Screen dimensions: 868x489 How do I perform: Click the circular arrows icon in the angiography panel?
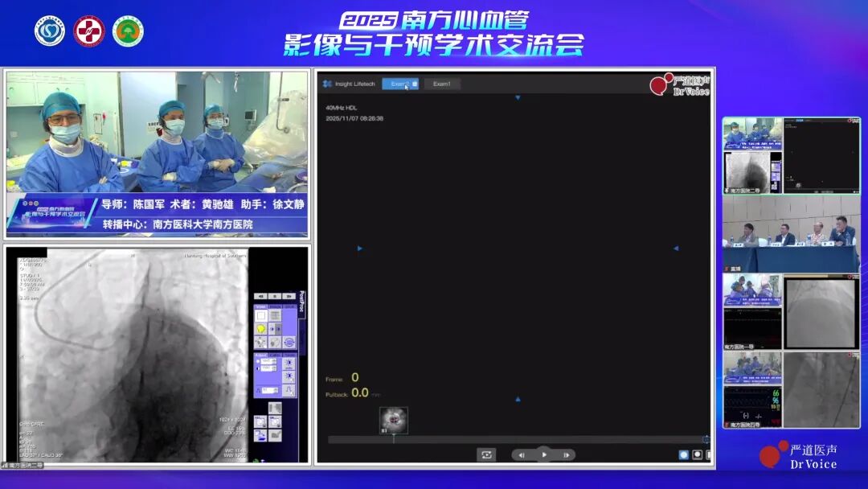pyautogui.click(x=289, y=343)
